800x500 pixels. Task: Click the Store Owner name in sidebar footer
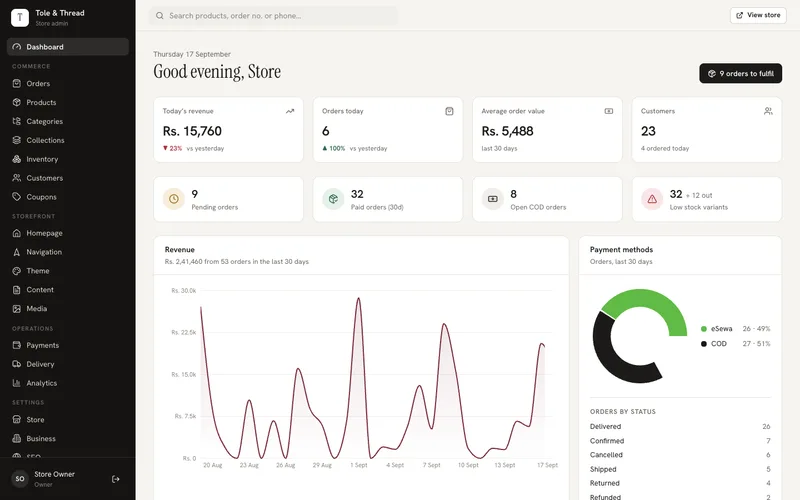click(x=55, y=474)
